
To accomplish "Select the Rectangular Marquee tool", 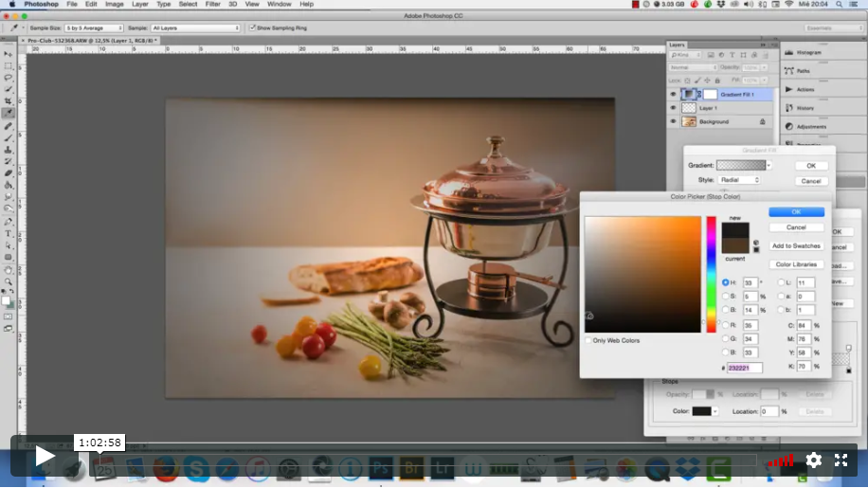I will [x=8, y=65].
